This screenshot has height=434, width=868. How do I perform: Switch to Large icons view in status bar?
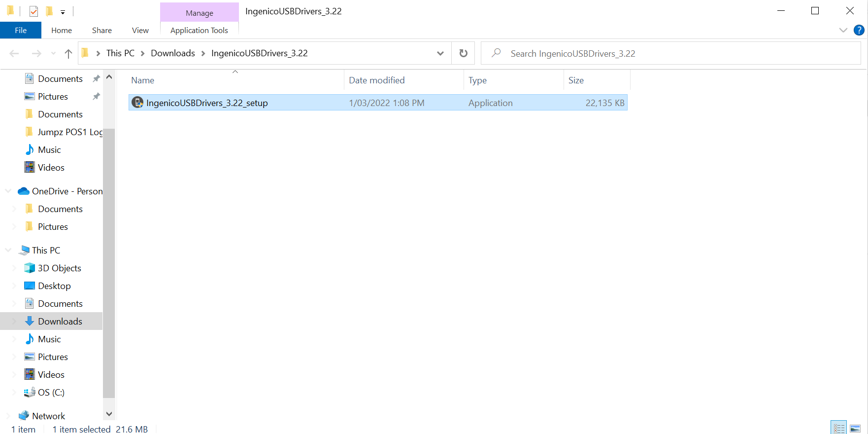click(855, 428)
